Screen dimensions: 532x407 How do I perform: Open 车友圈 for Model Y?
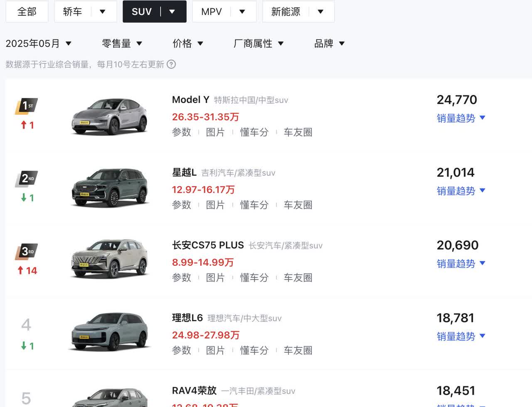pyautogui.click(x=298, y=132)
